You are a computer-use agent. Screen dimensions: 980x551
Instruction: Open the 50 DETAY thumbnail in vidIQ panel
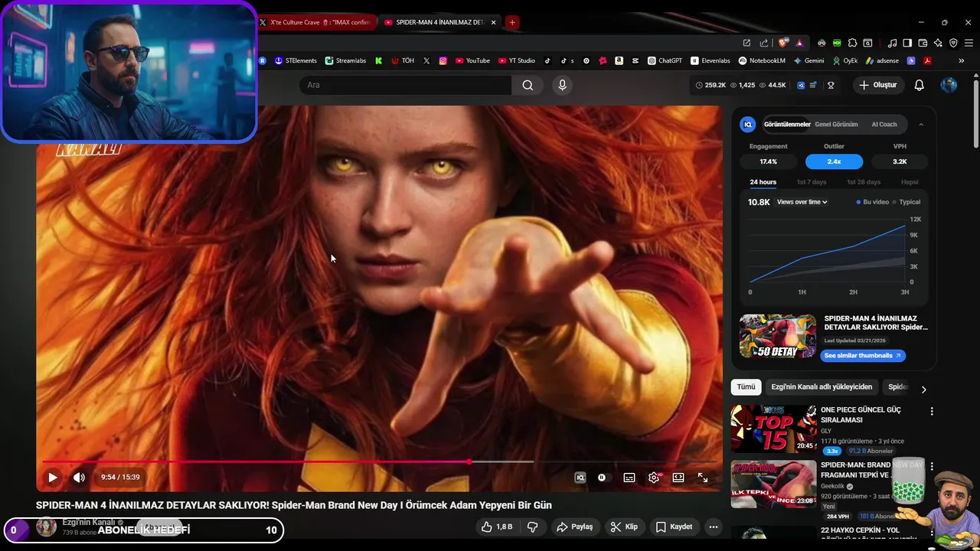778,336
